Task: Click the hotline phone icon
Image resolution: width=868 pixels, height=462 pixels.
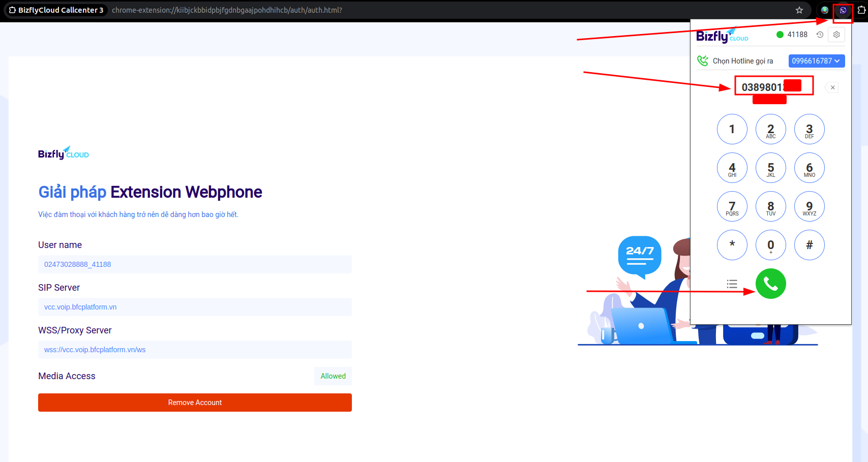Action: (702, 61)
